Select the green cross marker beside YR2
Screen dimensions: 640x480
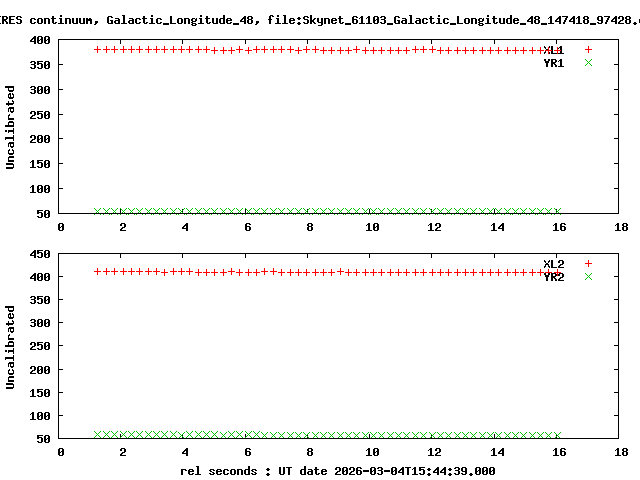point(588,277)
